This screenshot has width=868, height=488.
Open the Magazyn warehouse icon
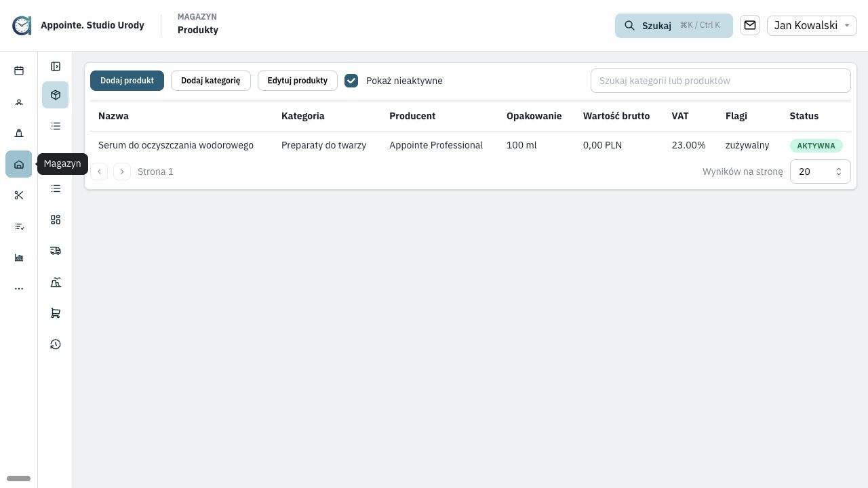pyautogui.click(x=19, y=164)
